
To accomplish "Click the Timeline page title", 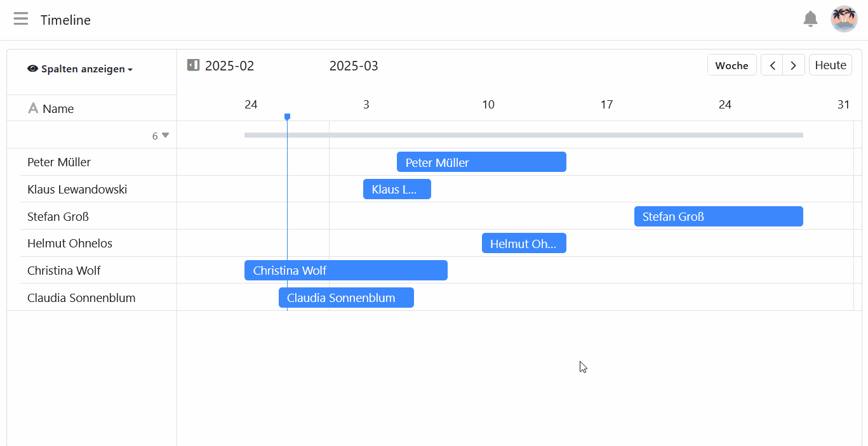I will click(65, 20).
